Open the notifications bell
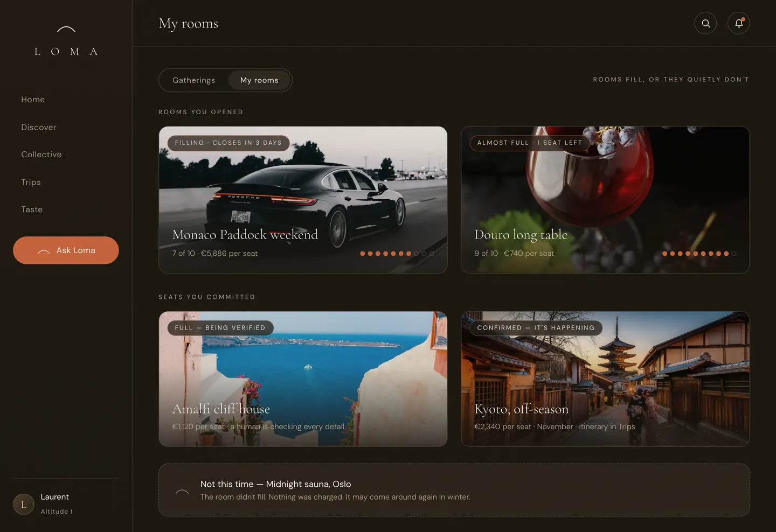The height and width of the screenshot is (532, 776). (x=739, y=23)
